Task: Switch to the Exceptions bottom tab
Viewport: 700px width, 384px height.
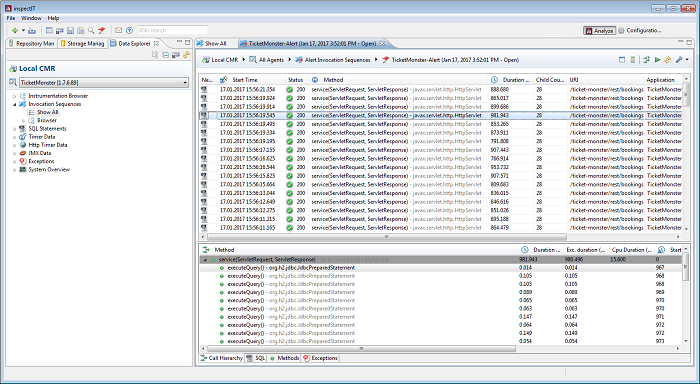Action: (321, 358)
